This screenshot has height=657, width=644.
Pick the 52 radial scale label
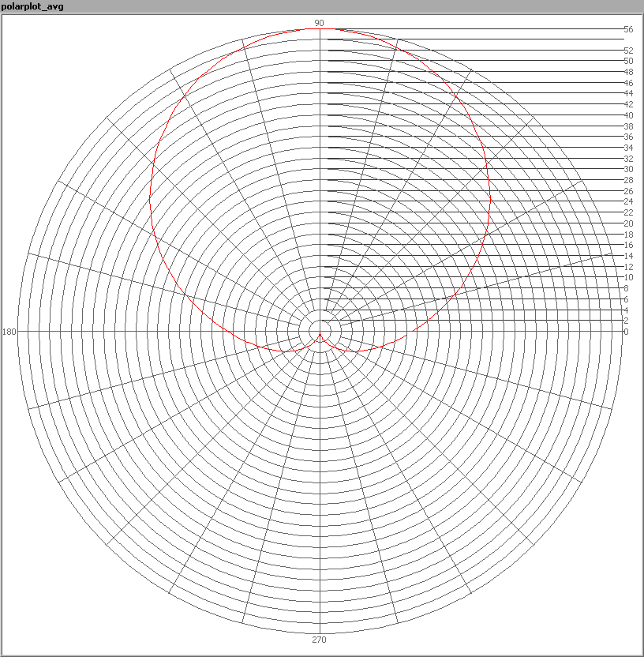(x=628, y=51)
